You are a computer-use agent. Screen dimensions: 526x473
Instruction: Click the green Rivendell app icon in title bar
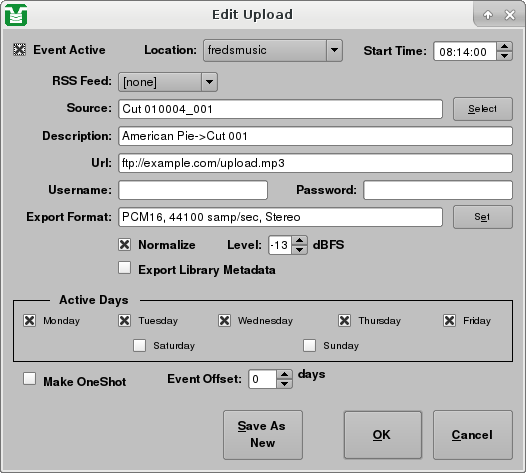coord(16,15)
